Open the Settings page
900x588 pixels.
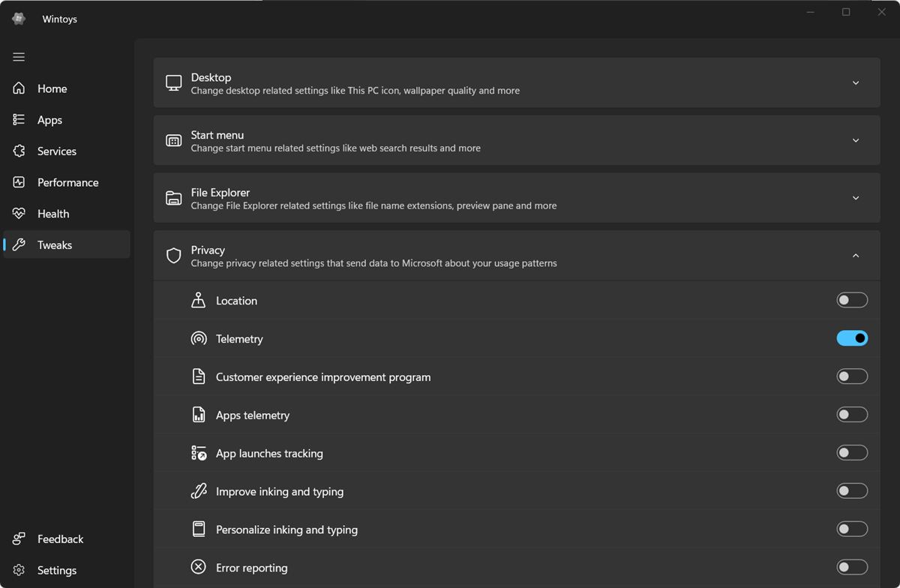tap(67, 571)
